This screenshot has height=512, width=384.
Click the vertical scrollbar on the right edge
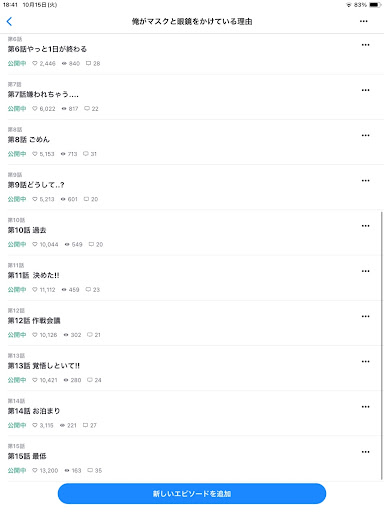coord(382,345)
